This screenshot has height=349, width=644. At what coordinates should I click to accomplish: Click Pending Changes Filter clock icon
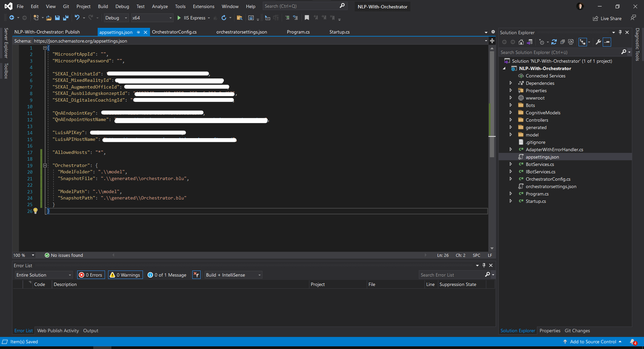click(542, 42)
